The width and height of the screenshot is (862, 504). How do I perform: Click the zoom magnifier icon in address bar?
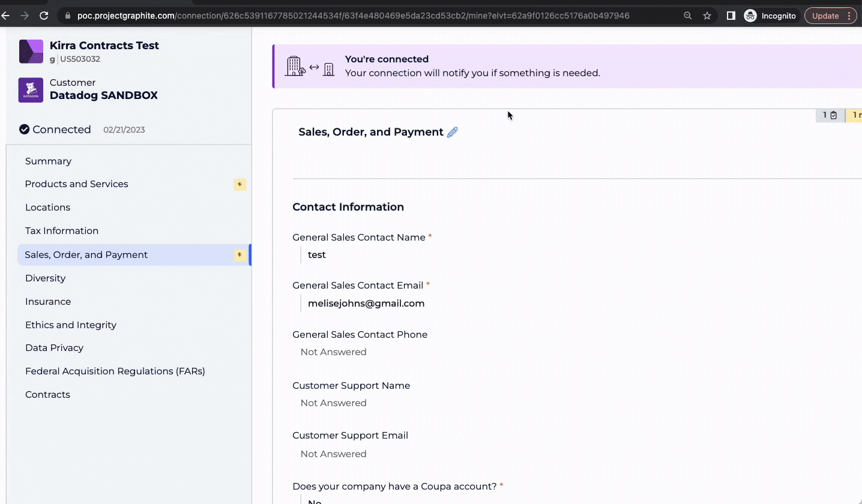[x=688, y=16]
